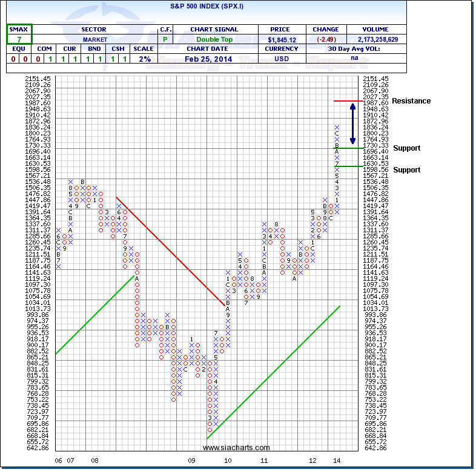Click the change value (-2.49)
This screenshot has width=476, height=472.
[326, 39]
